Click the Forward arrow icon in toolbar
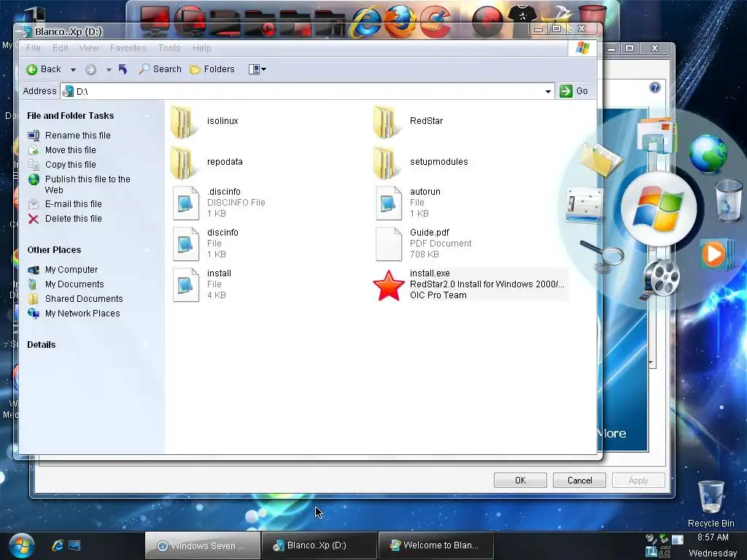The height and width of the screenshot is (560, 747). click(x=90, y=69)
